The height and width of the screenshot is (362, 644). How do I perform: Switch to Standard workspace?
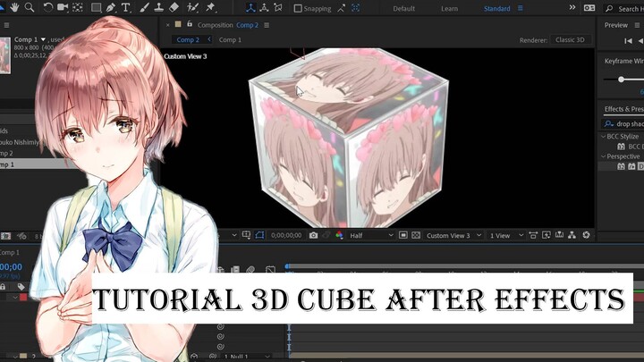[496, 9]
